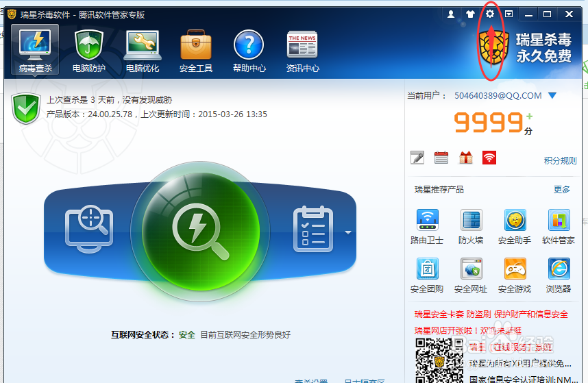
Task: Click the 瑞星安全卡套 red promo link
Action: (x=491, y=314)
